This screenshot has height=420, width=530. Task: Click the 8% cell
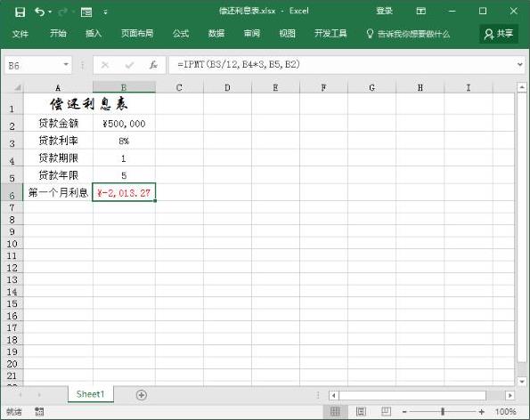tap(124, 141)
